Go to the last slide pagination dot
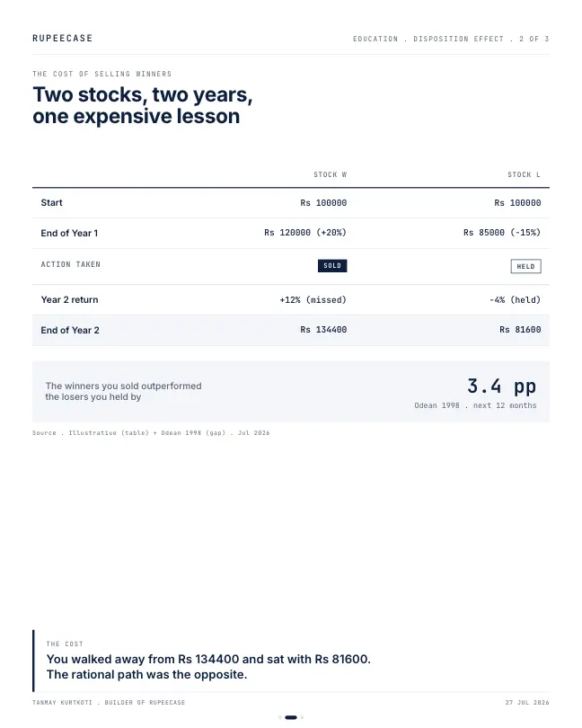The width and height of the screenshot is (582, 728). point(302,717)
